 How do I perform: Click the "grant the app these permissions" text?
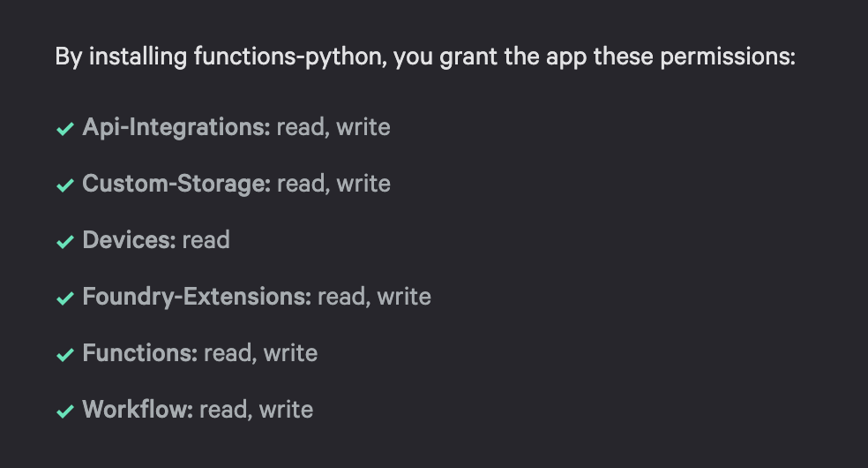(x=630, y=58)
